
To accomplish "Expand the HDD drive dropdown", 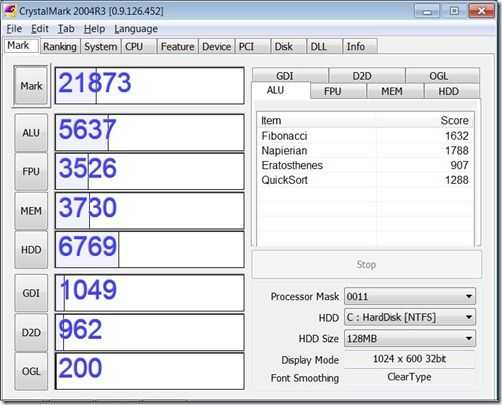I will click(x=410, y=317).
